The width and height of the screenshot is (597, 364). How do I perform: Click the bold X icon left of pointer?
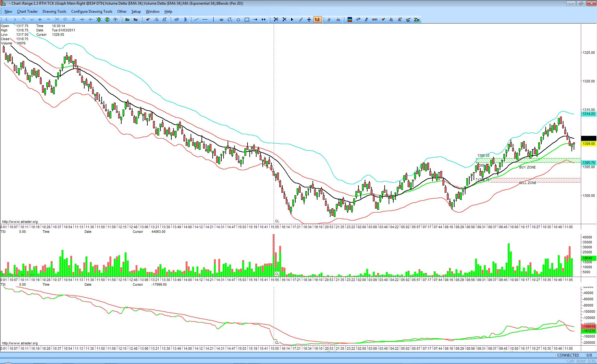pyautogui.click(x=284, y=20)
